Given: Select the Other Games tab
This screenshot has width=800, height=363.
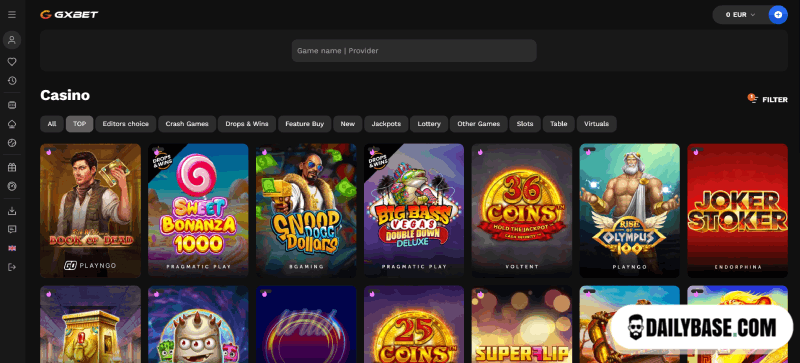Looking at the screenshot, I should [479, 124].
